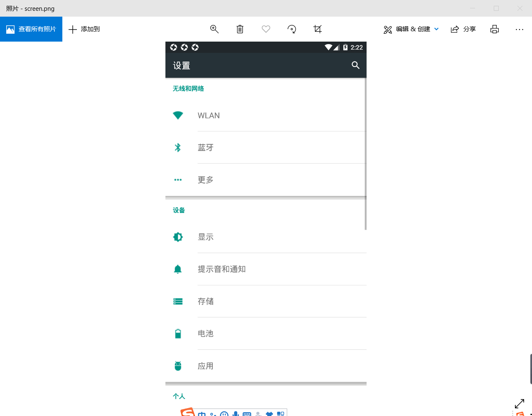
Task: Open the 蓝牙 Bluetooth entry
Action: click(x=266, y=147)
